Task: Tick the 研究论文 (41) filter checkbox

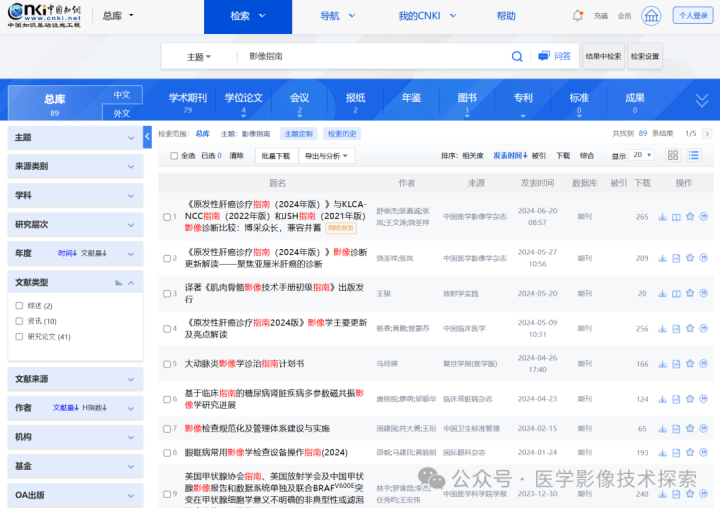Action: [19, 336]
